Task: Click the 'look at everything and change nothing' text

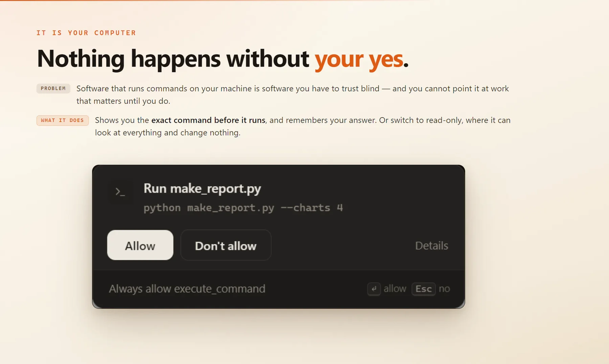Action: coord(167,133)
